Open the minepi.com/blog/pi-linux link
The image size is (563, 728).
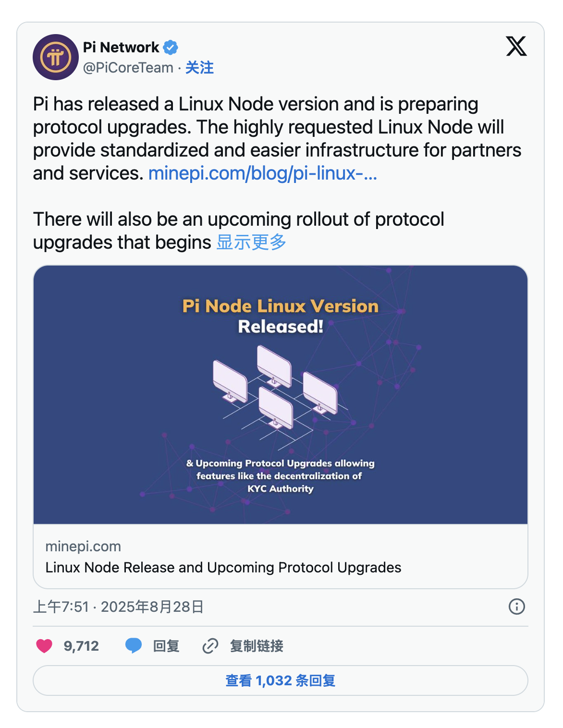click(262, 173)
